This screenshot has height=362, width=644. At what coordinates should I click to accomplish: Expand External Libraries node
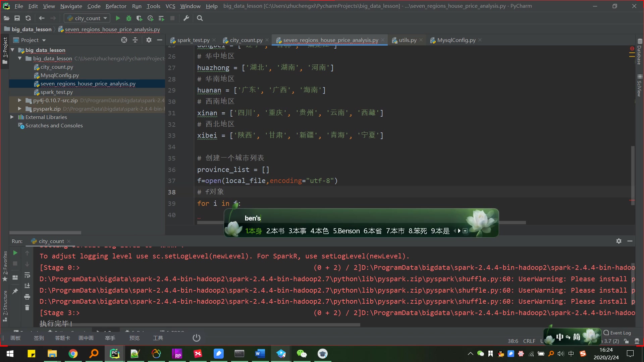(12, 117)
